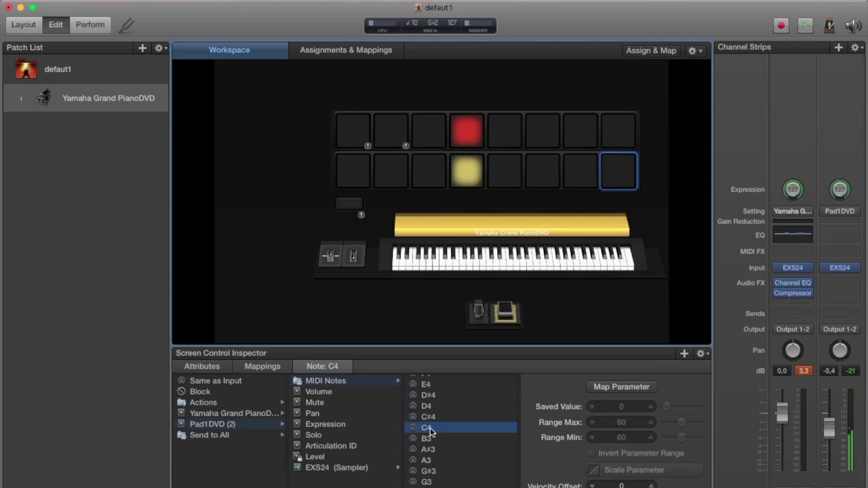The width and height of the screenshot is (868, 488).
Task: Click the green play button
Action: point(805,26)
